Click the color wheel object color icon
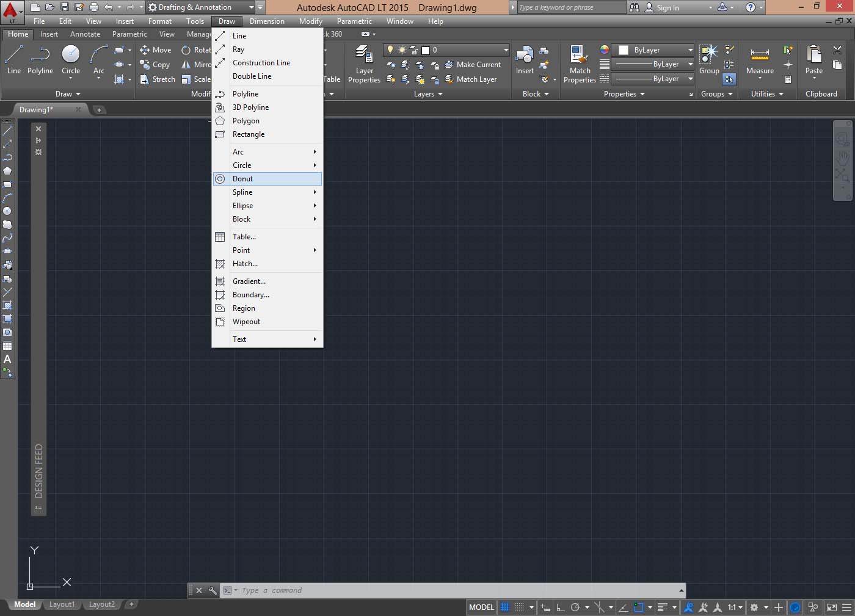855x616 pixels. coord(604,50)
